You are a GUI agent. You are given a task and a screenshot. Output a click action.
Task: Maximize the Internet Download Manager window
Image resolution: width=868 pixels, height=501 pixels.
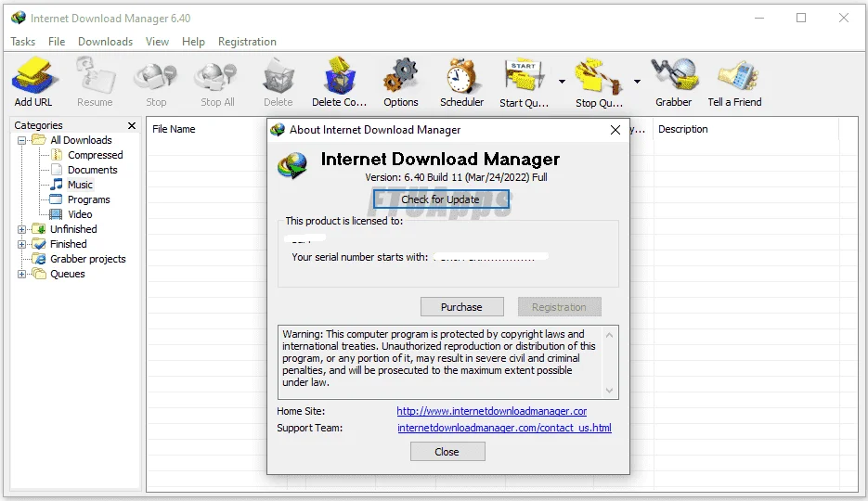801,18
